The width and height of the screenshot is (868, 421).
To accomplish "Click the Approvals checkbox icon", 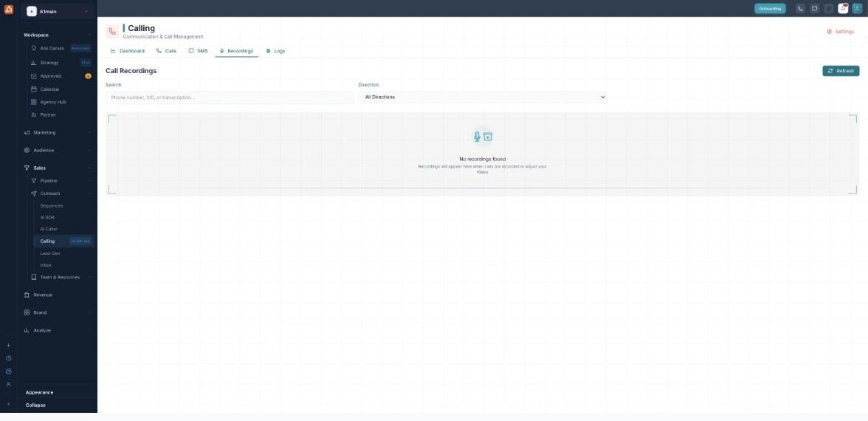I will 34,76.
